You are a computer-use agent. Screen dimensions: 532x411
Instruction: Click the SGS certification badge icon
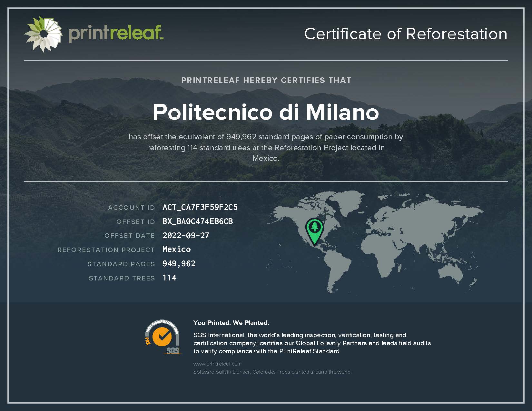pos(163,337)
